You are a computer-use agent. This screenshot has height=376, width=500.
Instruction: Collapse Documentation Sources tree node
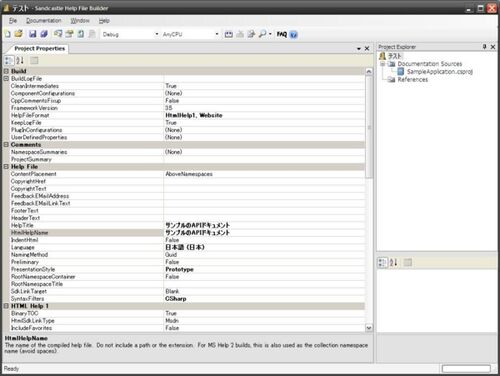(382, 64)
